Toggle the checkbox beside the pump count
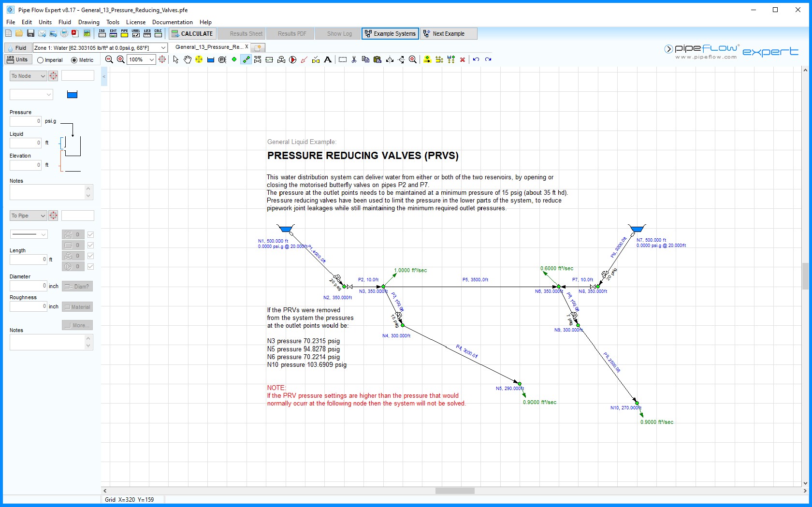Viewport: 812px width, 507px height. 90,266
